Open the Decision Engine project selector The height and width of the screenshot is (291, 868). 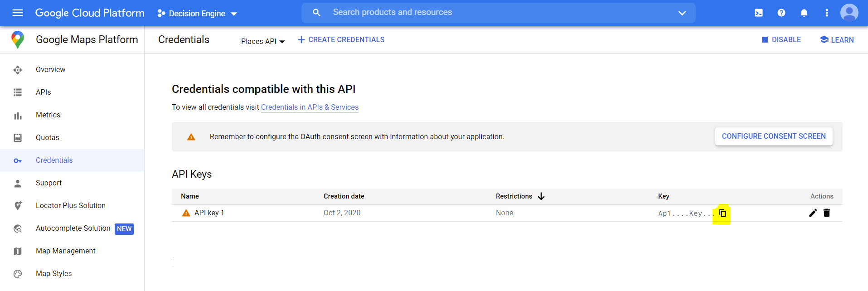point(197,14)
